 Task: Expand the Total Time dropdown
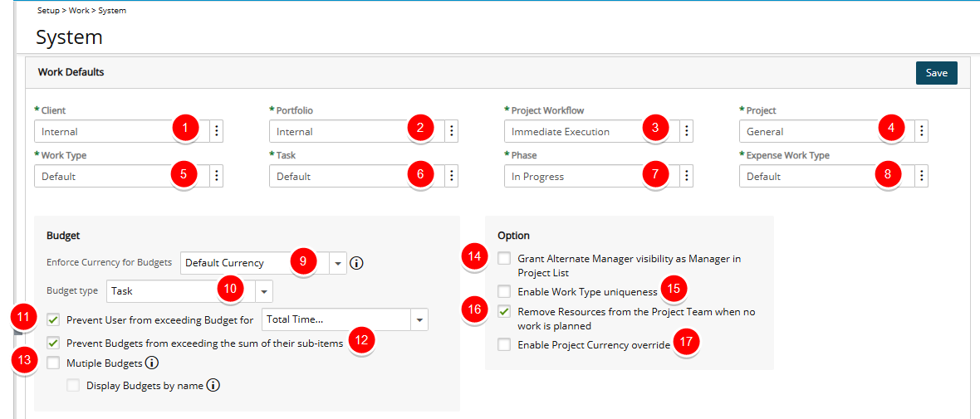(419, 319)
